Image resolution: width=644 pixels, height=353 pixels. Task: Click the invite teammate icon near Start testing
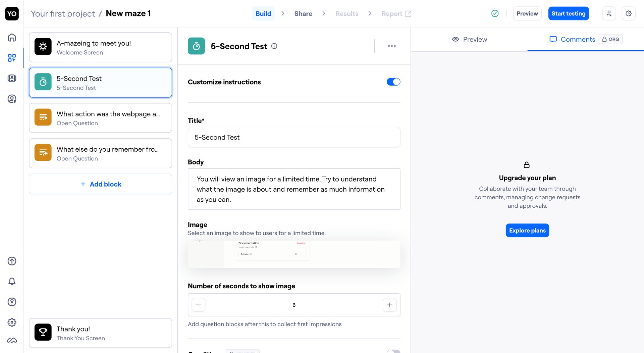click(x=609, y=13)
